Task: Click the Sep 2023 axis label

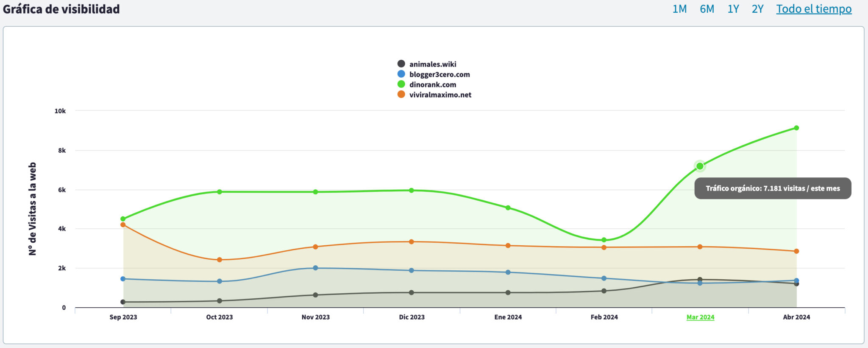Action: point(123,317)
